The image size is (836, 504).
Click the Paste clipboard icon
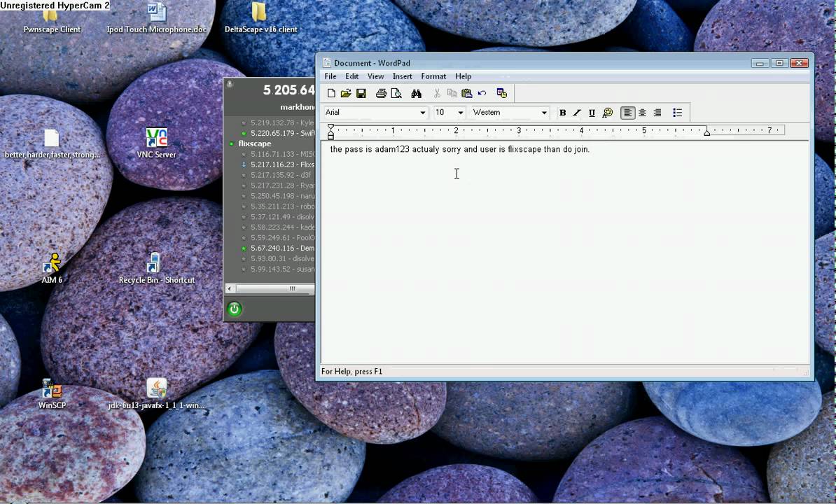(467, 94)
